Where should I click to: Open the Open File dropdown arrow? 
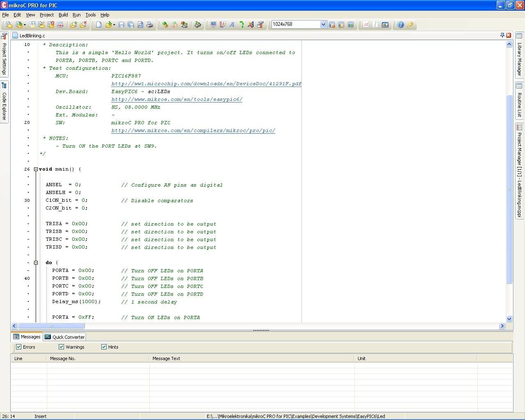pyautogui.click(x=114, y=25)
